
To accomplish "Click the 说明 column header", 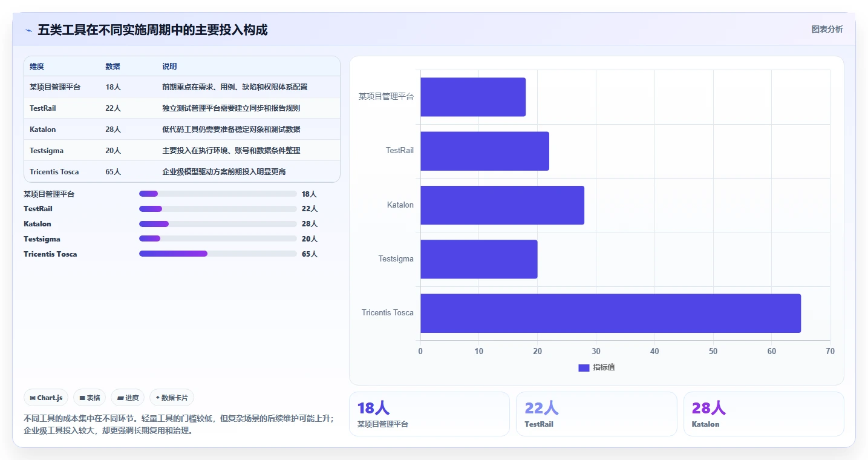I will coord(169,67).
